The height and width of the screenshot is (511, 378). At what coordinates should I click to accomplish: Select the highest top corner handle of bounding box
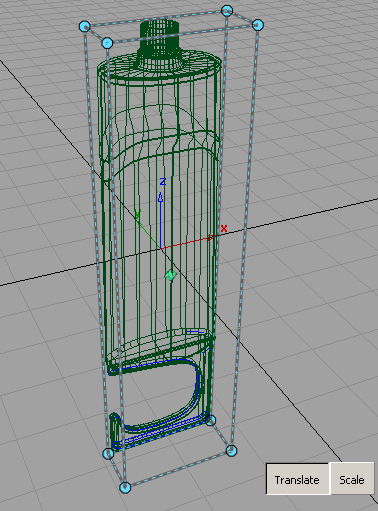point(227,11)
